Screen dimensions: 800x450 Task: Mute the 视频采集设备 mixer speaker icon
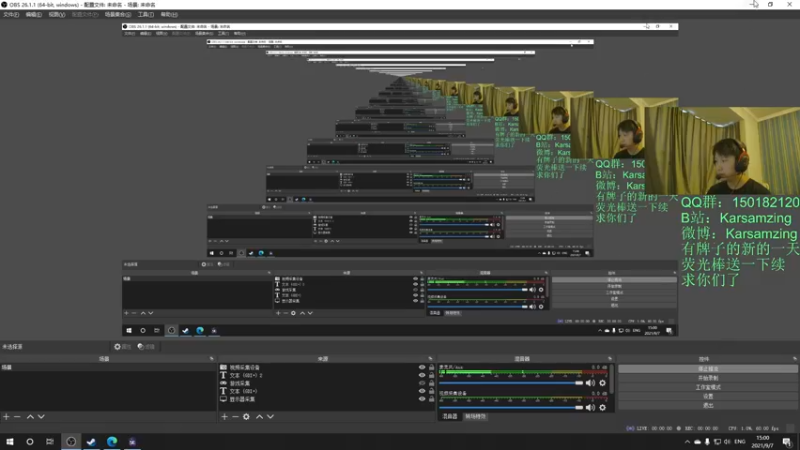click(x=590, y=408)
